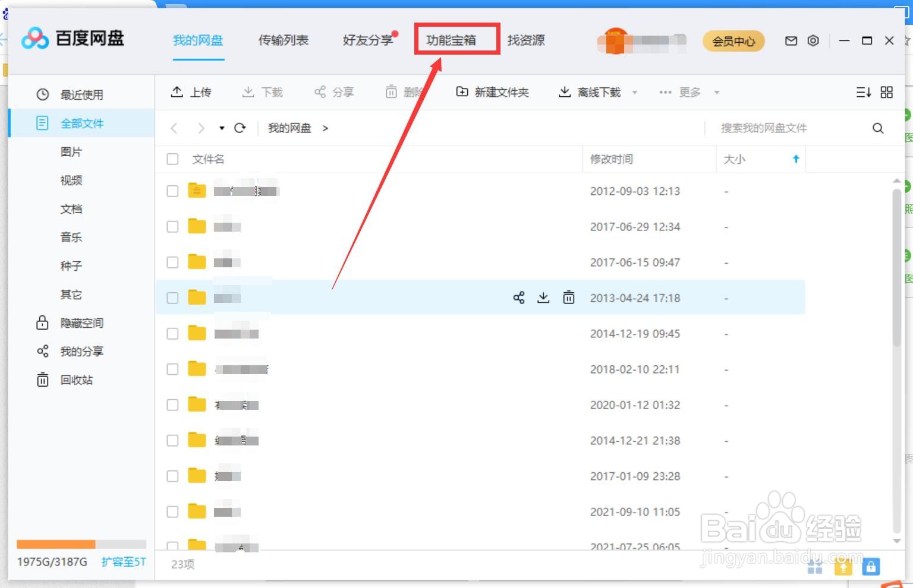Viewport: 913px width, 588px height.
Task: Toggle the select-all checkbox beside 文件名
Action: point(172,159)
